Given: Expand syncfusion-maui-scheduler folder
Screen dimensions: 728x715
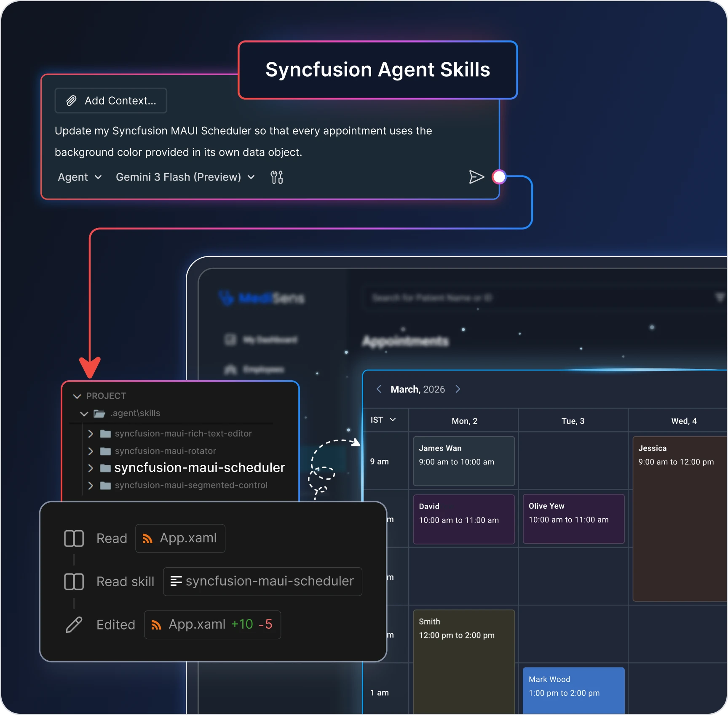Looking at the screenshot, I should click(90, 468).
